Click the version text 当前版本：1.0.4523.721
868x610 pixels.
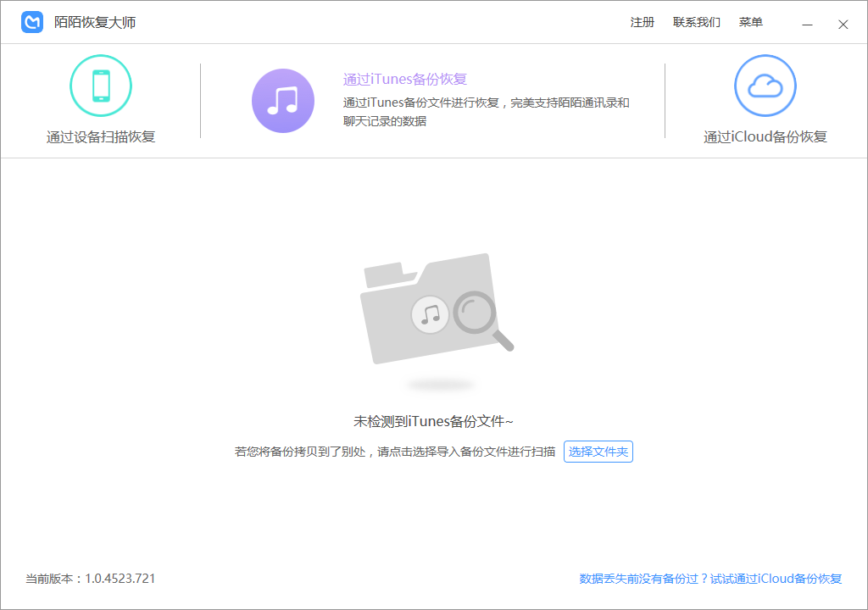pyautogui.click(x=90, y=579)
